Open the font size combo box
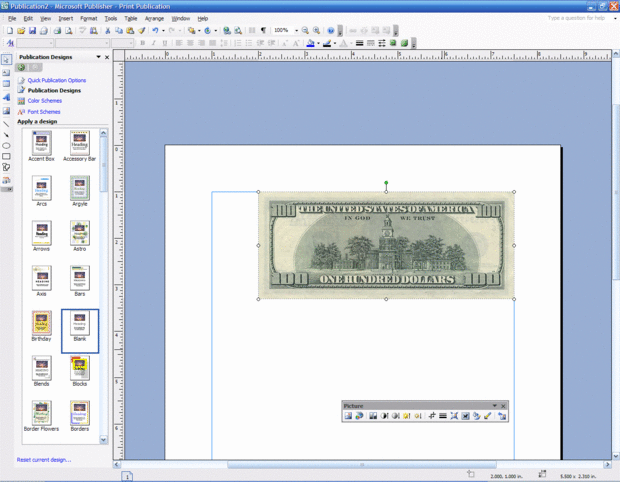This screenshot has width=620, height=482. tap(122, 43)
